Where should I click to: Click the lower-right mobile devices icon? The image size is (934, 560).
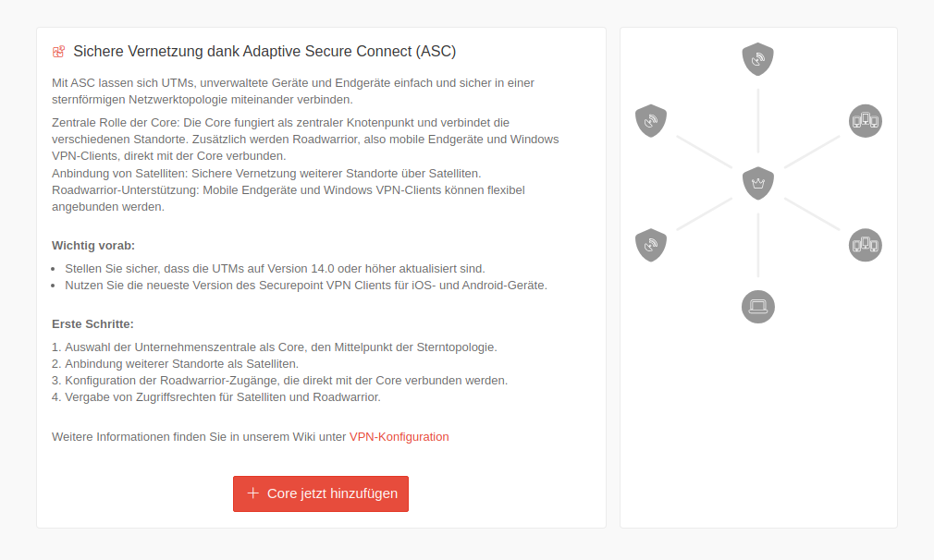pyautogui.click(x=866, y=245)
